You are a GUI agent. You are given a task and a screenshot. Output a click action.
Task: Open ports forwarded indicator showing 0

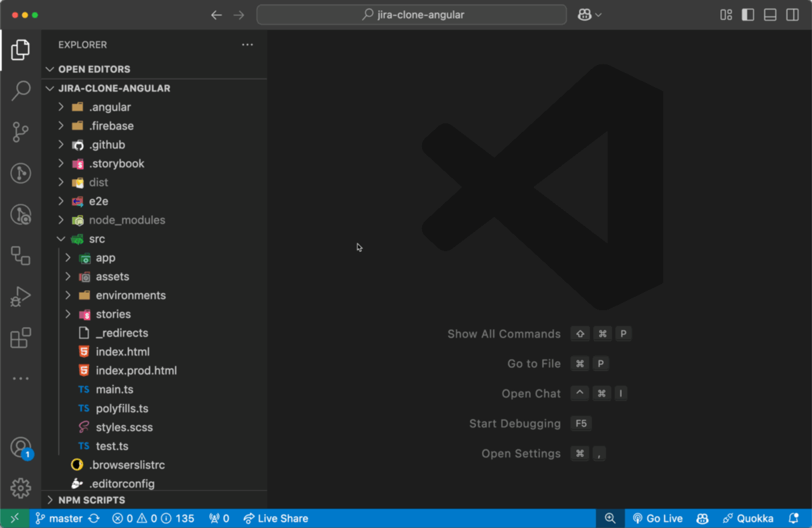coord(219,519)
